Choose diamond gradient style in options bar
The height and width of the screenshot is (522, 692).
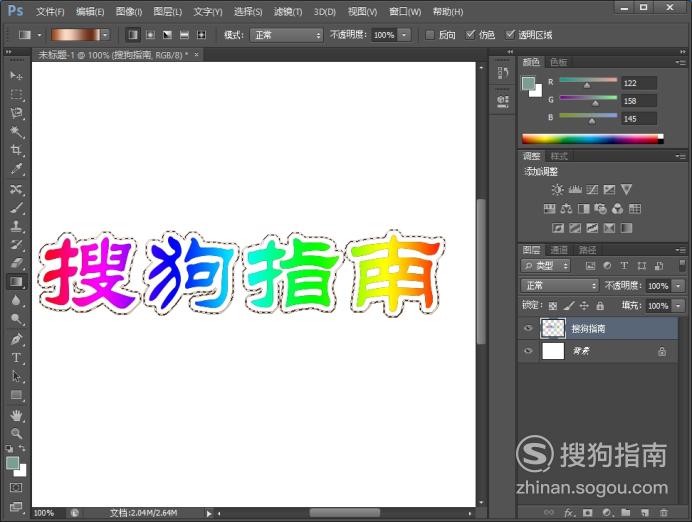pyautogui.click(x=201, y=35)
